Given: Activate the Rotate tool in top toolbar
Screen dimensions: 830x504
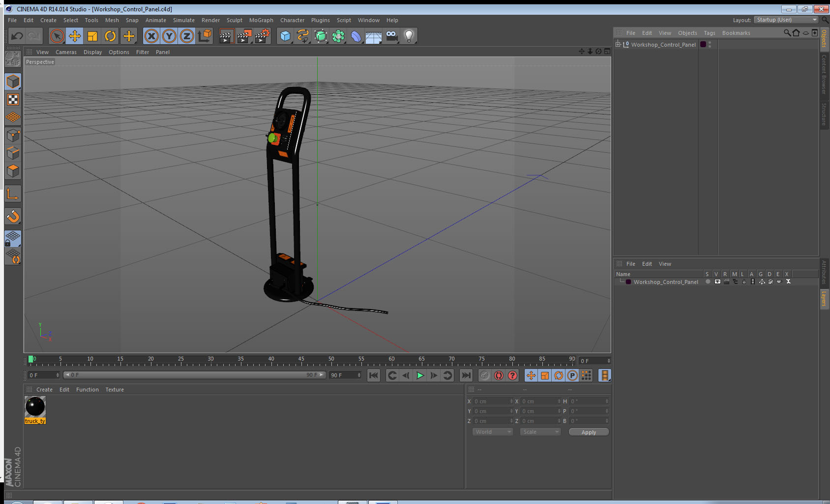Looking at the screenshot, I should [110, 36].
